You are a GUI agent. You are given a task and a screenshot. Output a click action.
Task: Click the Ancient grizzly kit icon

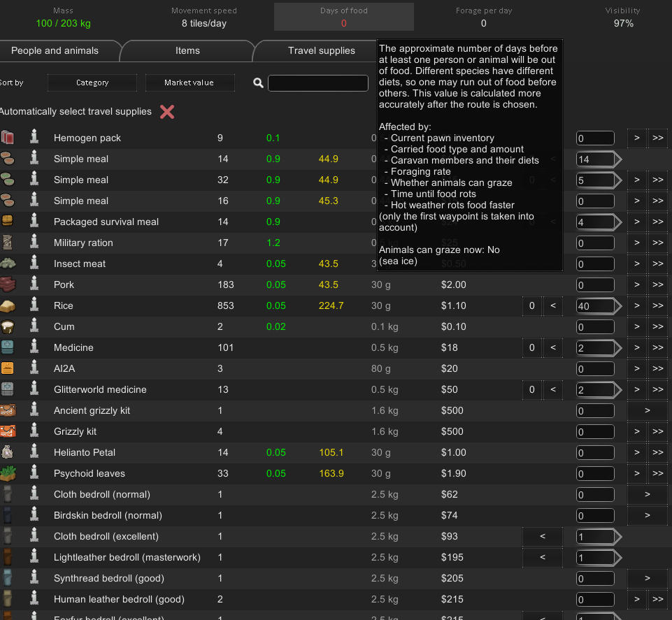[8, 410]
